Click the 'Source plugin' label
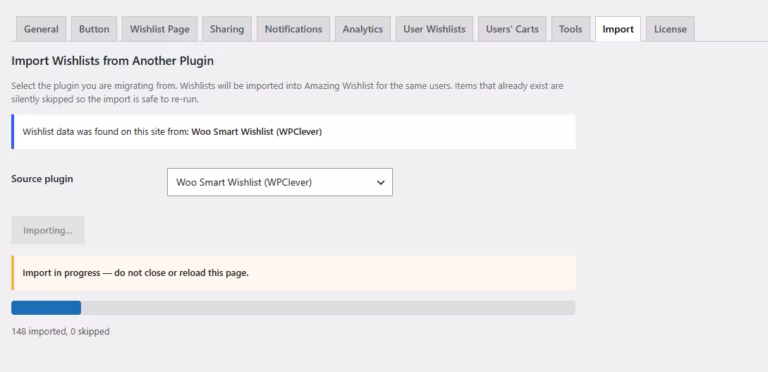 click(42, 179)
